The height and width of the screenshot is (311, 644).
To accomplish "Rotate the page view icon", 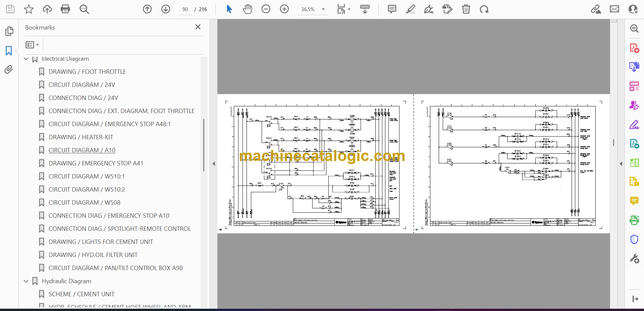I will [x=484, y=9].
